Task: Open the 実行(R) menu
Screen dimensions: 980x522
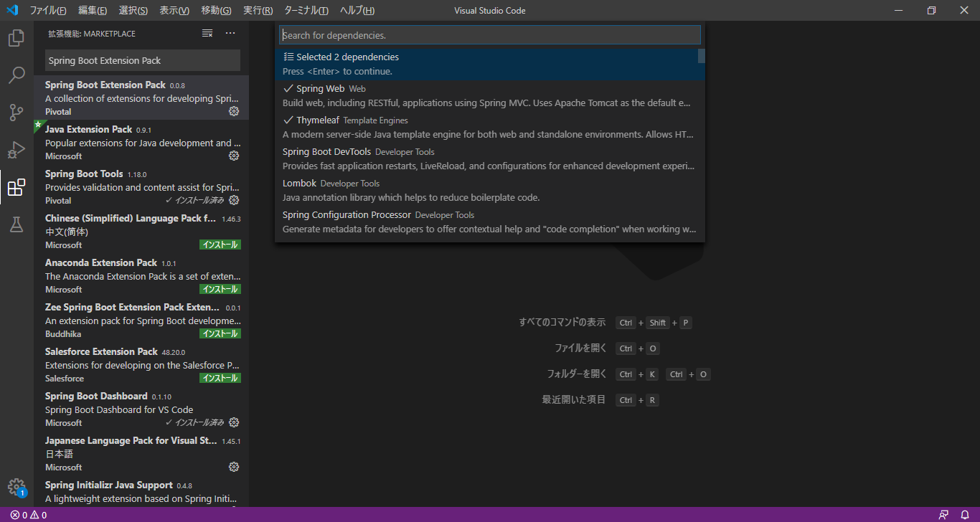Action: [258, 11]
